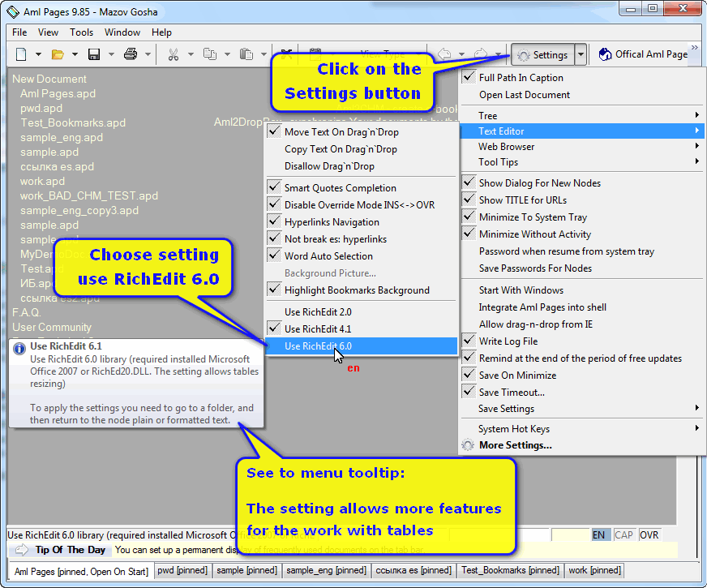Click the Forward navigation arrow icon

(481, 54)
